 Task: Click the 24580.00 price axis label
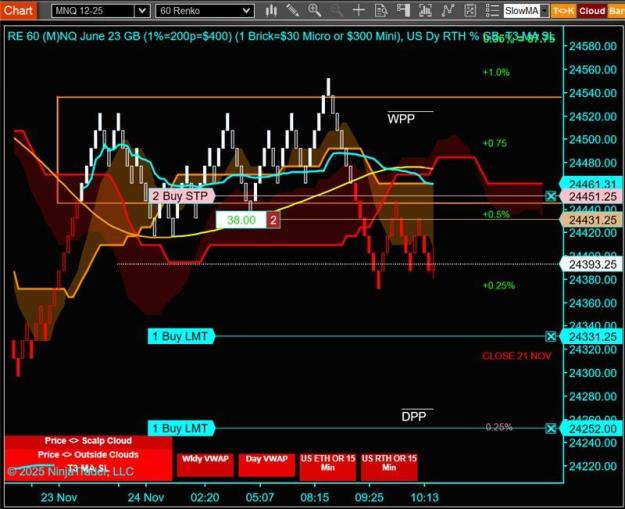pyautogui.click(x=593, y=46)
